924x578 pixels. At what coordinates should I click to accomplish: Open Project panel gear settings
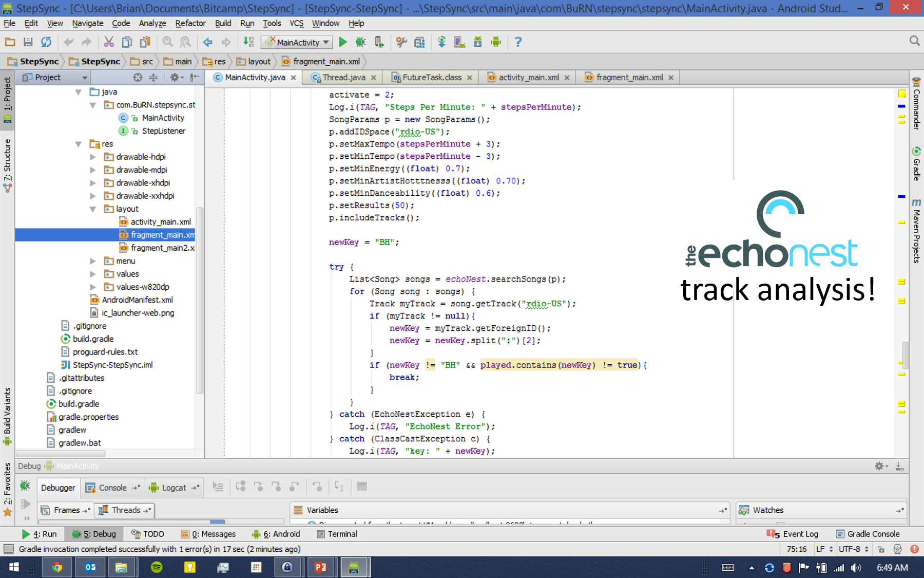[176, 78]
